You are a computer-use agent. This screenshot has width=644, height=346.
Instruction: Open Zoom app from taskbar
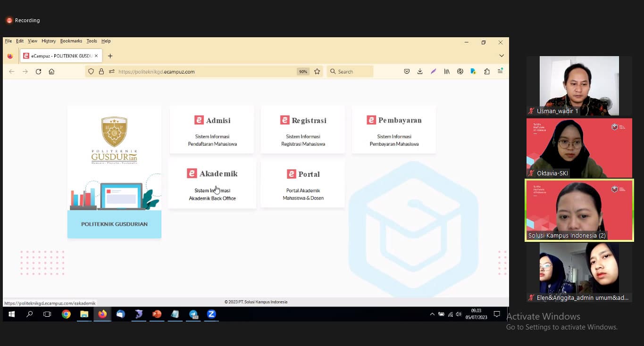pyautogui.click(x=211, y=314)
